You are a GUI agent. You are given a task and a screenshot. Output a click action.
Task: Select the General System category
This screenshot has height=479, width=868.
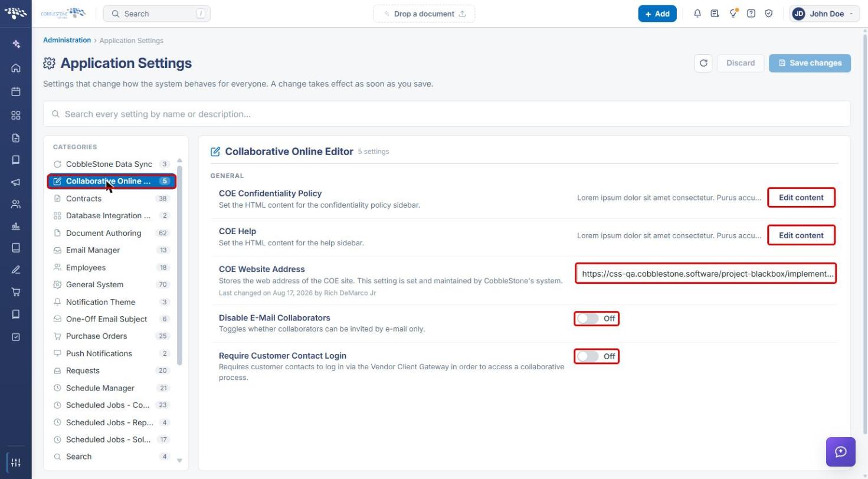[112, 285]
